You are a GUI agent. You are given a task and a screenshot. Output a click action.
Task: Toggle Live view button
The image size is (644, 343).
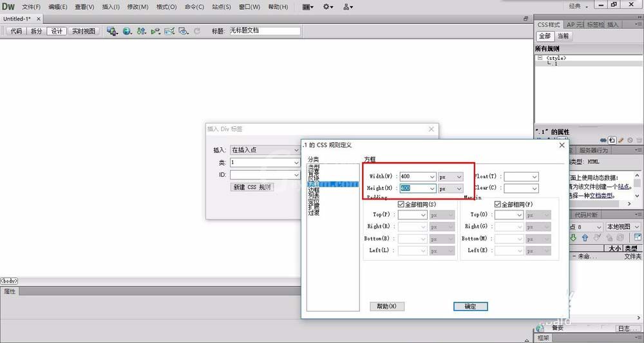84,31
